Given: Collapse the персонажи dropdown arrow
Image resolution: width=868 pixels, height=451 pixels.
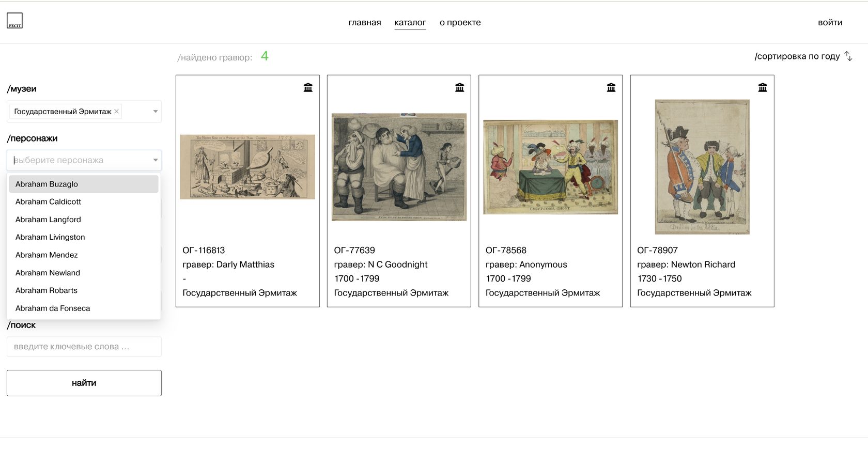Looking at the screenshot, I should coord(156,160).
